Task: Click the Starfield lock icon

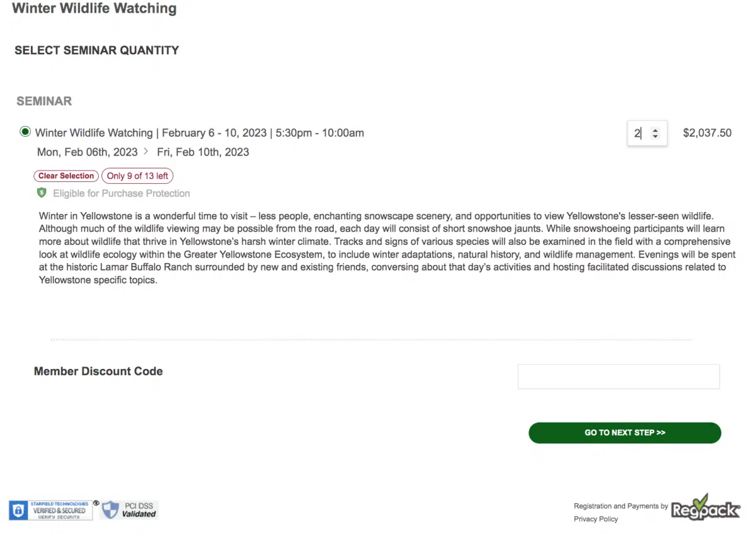Action: tap(18, 511)
